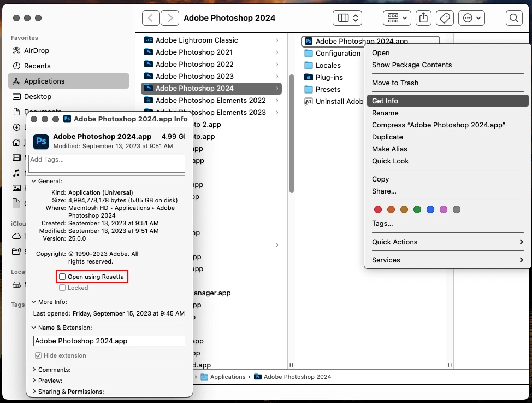Toggle the Hide extension checkbox

coord(38,355)
